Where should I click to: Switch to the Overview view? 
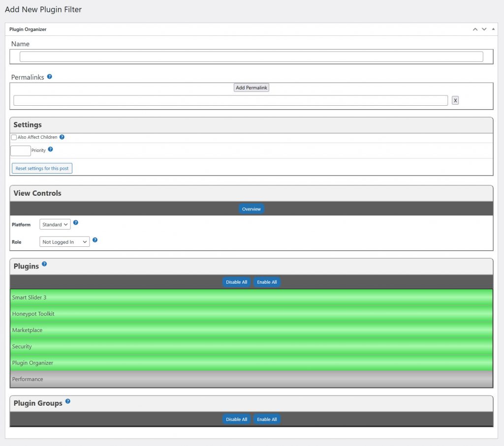(x=251, y=208)
